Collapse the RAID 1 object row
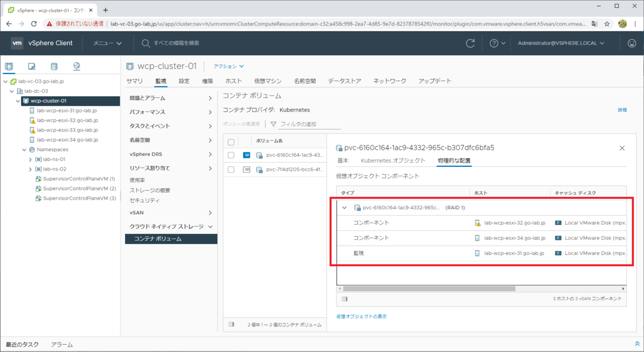This screenshot has width=644, height=352. click(345, 208)
